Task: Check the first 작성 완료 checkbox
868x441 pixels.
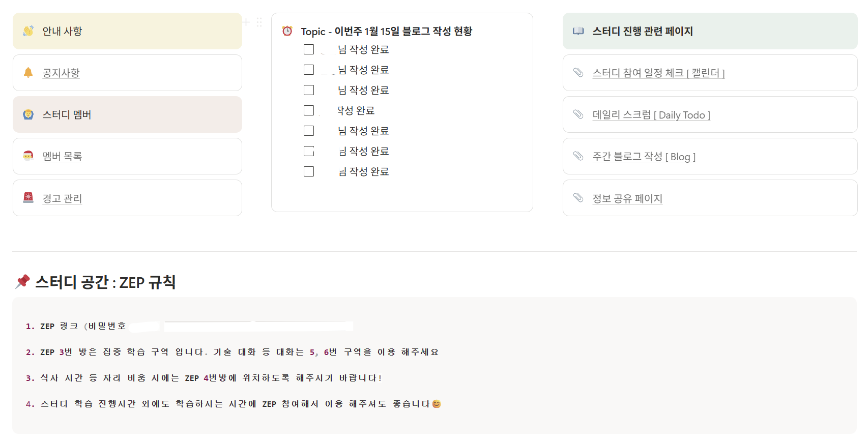Action: click(309, 49)
